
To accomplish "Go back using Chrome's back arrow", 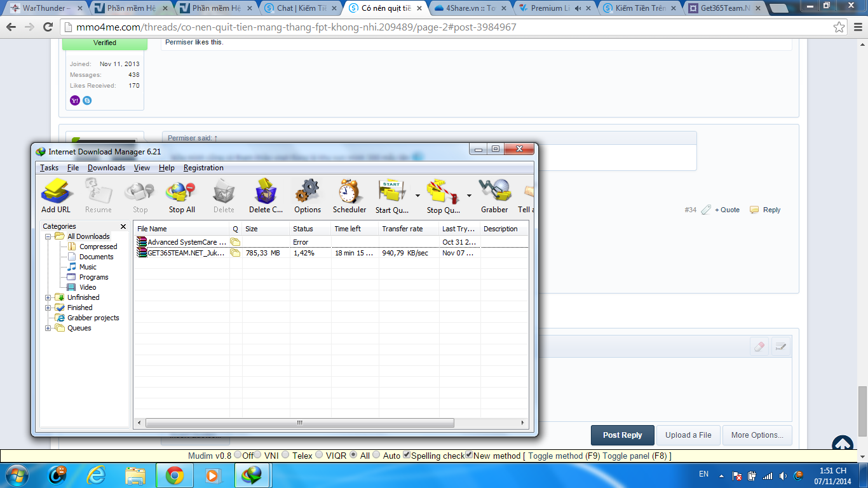I will coord(11,27).
